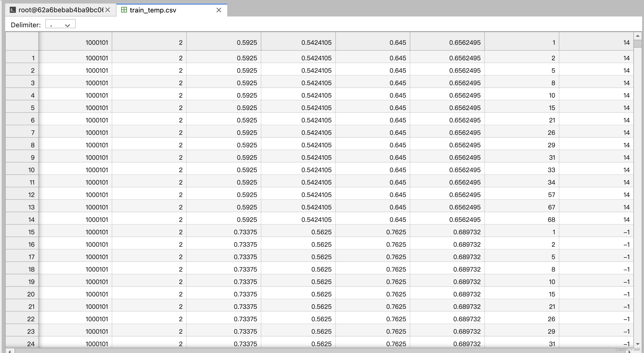Click the scroll up arrow on vertical scrollbar

pyautogui.click(x=638, y=36)
